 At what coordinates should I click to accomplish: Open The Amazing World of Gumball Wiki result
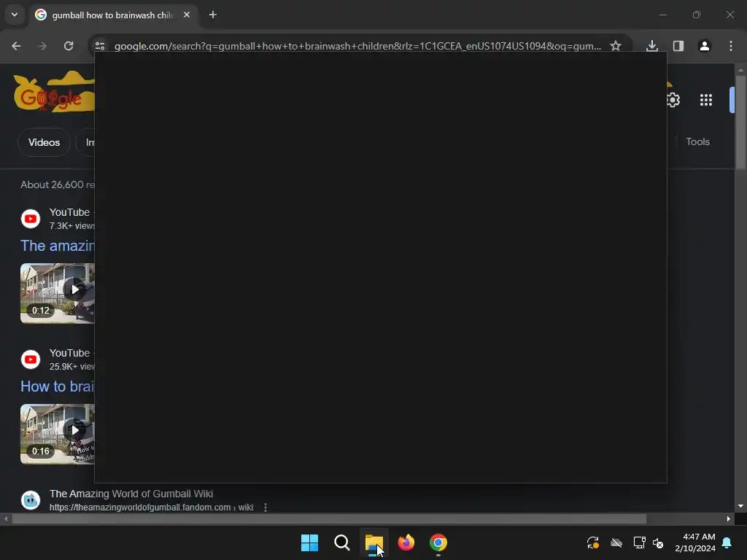[x=131, y=494]
